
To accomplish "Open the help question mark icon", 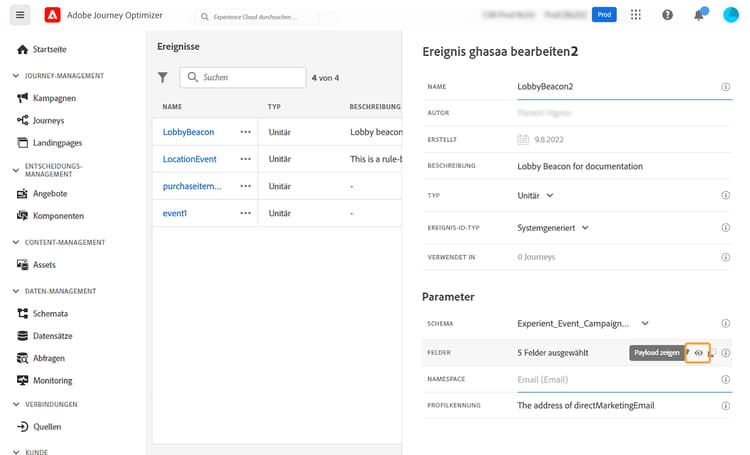I will tap(668, 15).
